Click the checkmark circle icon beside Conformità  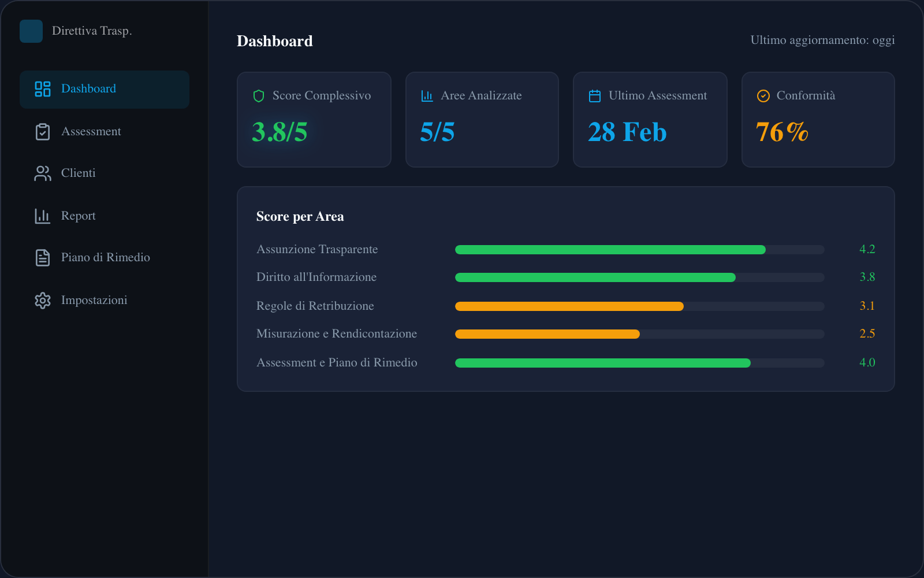[x=763, y=96]
